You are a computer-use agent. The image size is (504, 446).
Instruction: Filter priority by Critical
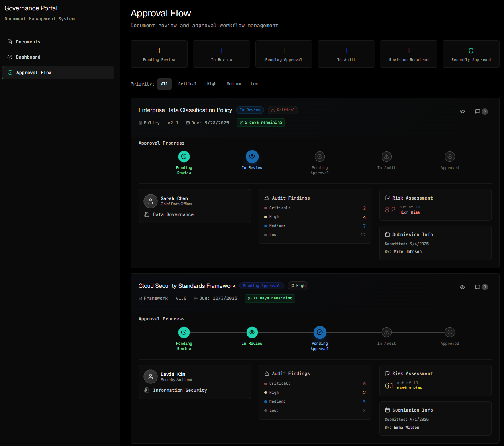click(188, 84)
